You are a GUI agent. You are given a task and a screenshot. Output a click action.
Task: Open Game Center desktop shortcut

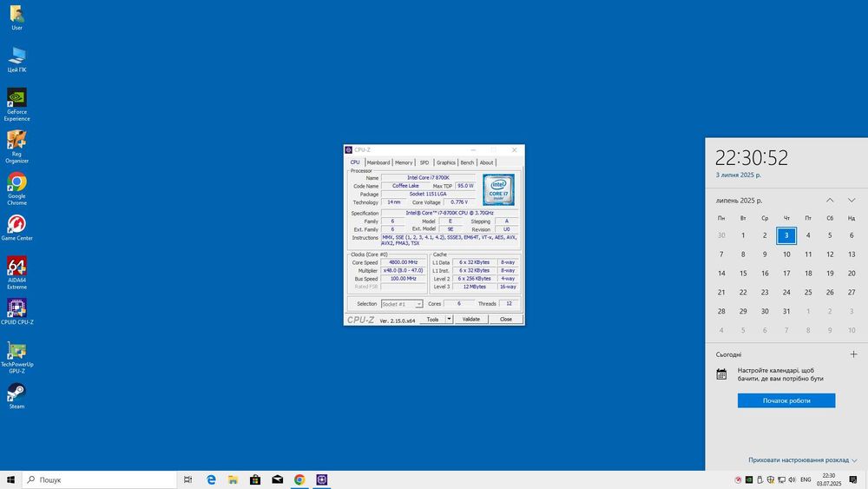point(16,228)
